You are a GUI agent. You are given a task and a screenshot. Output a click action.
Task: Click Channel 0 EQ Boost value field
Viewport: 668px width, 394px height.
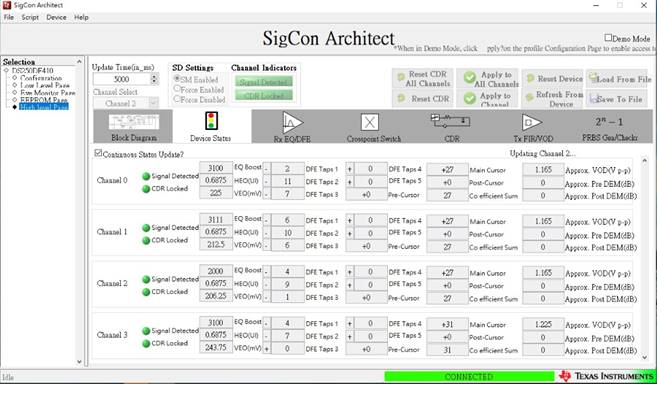point(216,168)
